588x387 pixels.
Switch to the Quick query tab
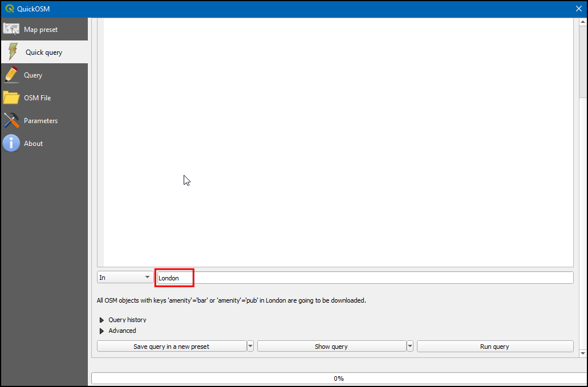(x=44, y=52)
